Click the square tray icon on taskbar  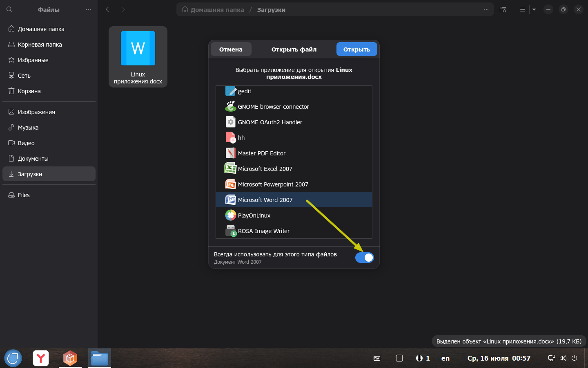click(x=399, y=358)
